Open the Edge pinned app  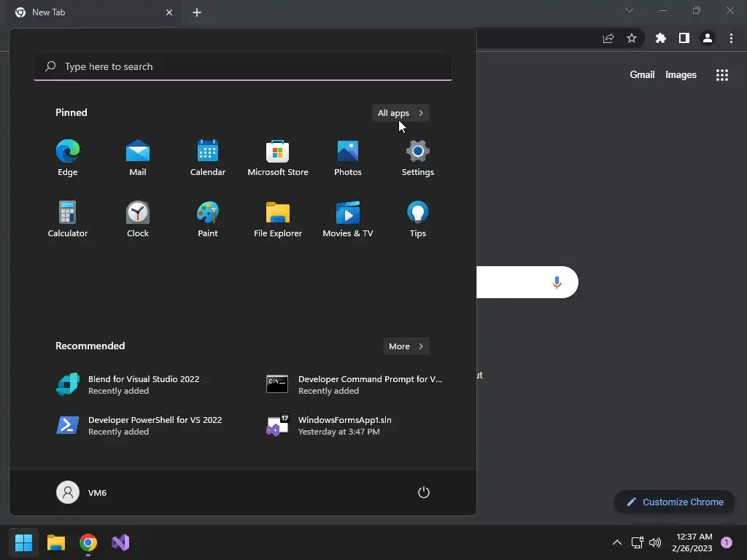68,158
